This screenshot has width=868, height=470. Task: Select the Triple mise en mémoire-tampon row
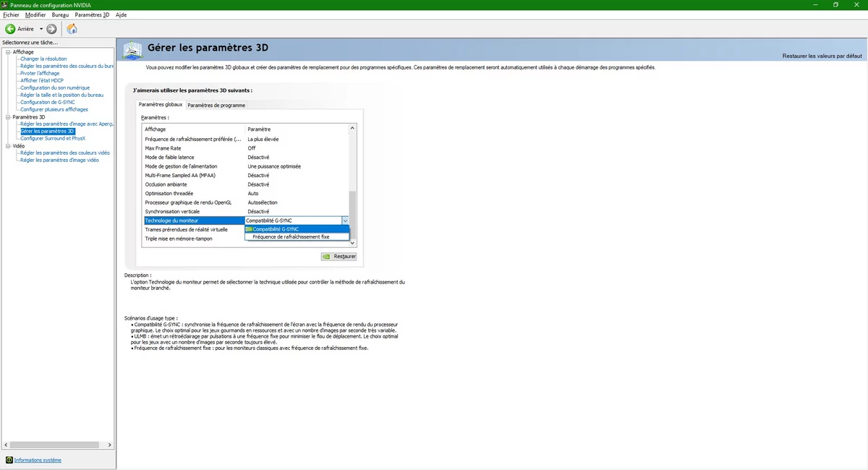click(x=179, y=239)
